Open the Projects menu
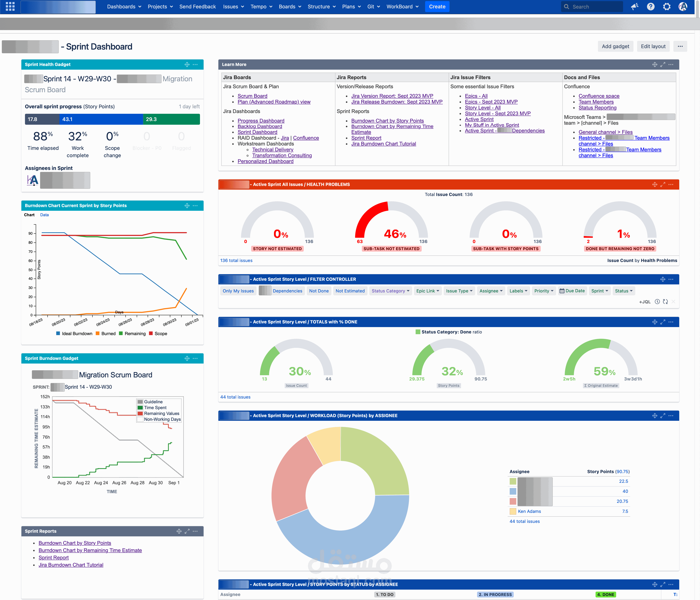 [160, 7]
